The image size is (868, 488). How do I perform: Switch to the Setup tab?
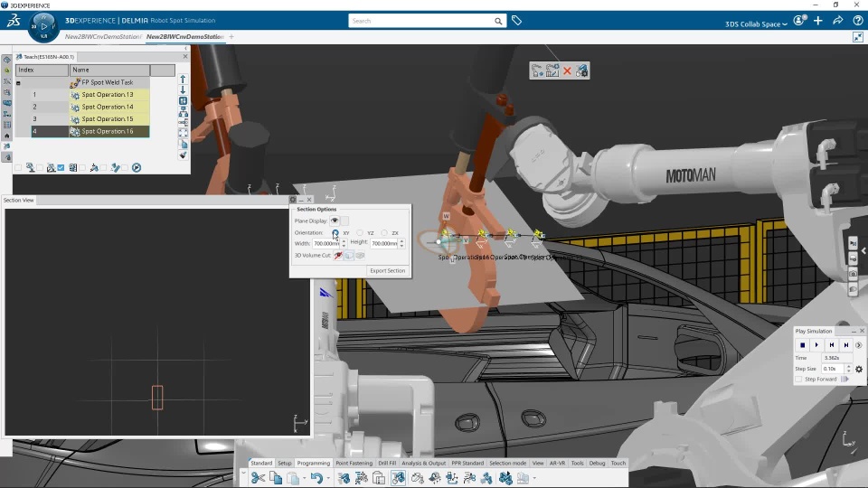tap(285, 463)
